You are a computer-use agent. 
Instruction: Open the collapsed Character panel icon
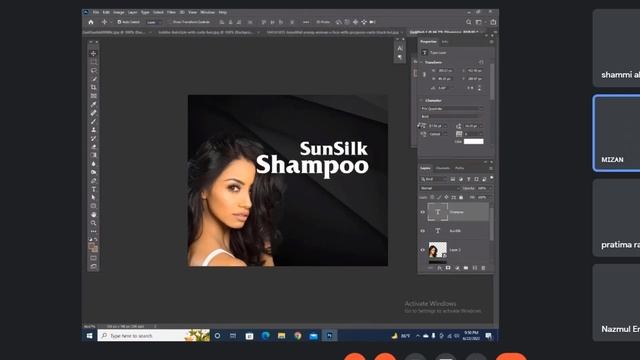click(x=400, y=48)
